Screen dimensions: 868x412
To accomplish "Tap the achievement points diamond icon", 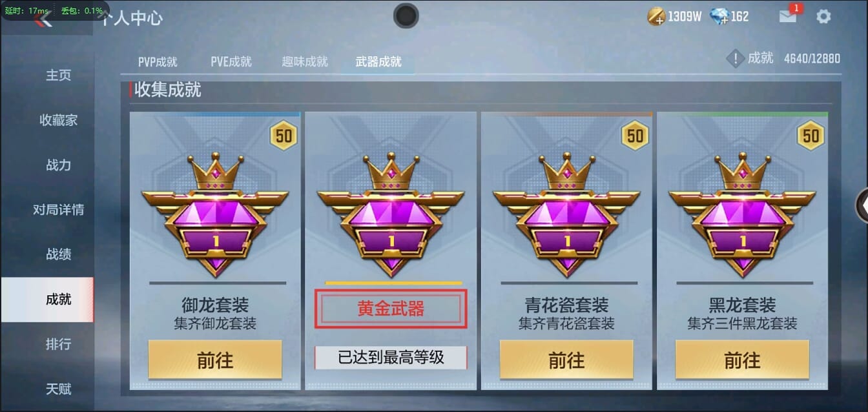I will 736,59.
